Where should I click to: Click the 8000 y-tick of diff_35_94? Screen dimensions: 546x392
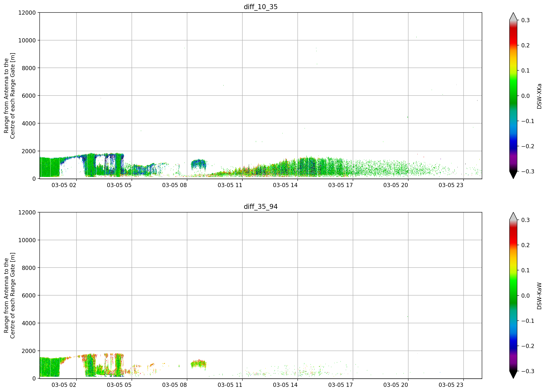point(29,268)
